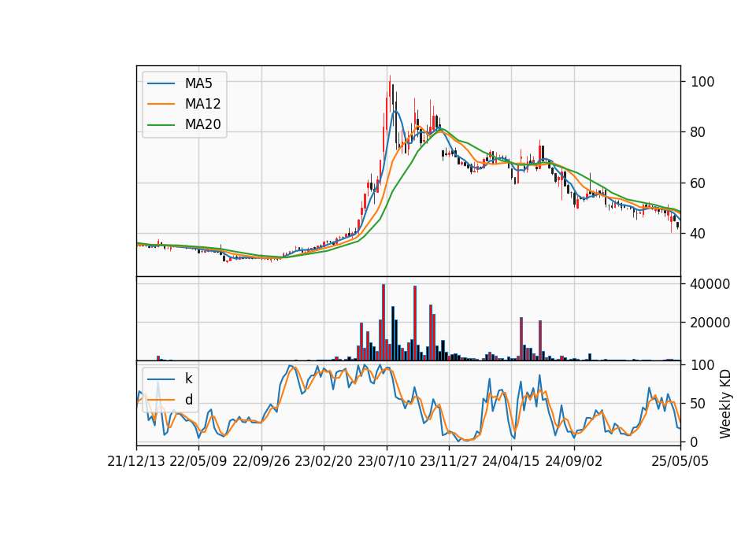Click the orange d legend line sample
The height and width of the screenshot is (543, 756).
tap(161, 400)
